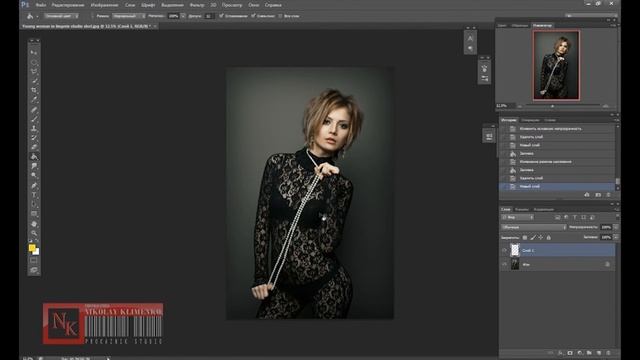Select the Elliptical Marquee tool
This screenshot has width=640, height=360.
[34, 62]
